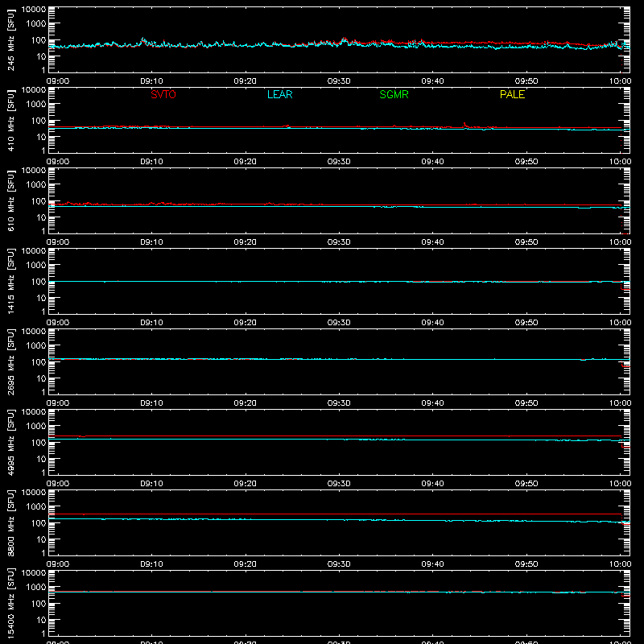The image size is (644, 644).
Task: Click the green SGMR legend label
Action: point(394,94)
